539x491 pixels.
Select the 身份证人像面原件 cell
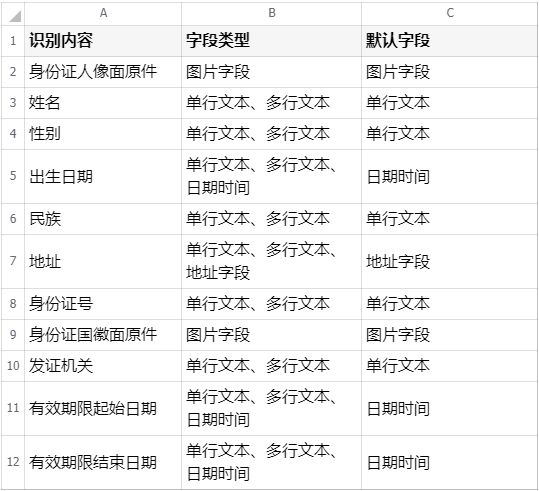click(103, 72)
